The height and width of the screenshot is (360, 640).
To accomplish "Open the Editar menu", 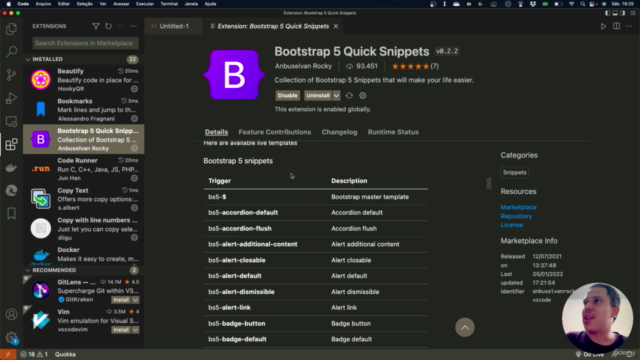I will coord(64,4).
